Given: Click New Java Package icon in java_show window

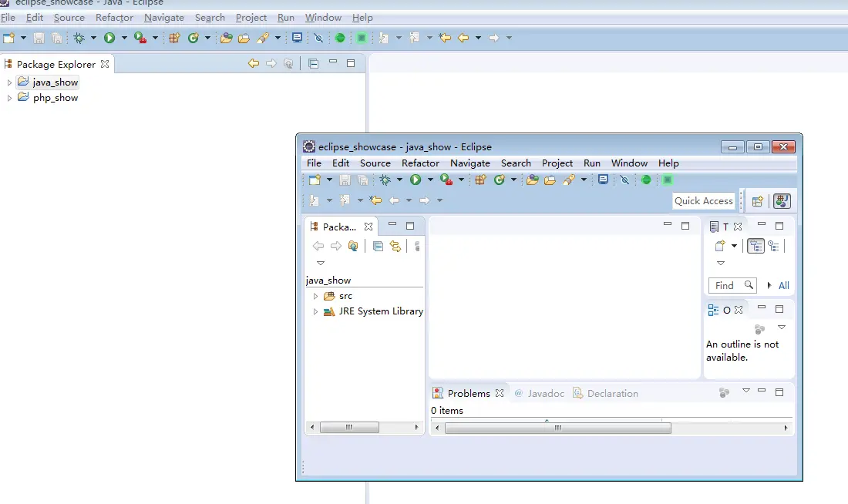Looking at the screenshot, I should coord(480,180).
